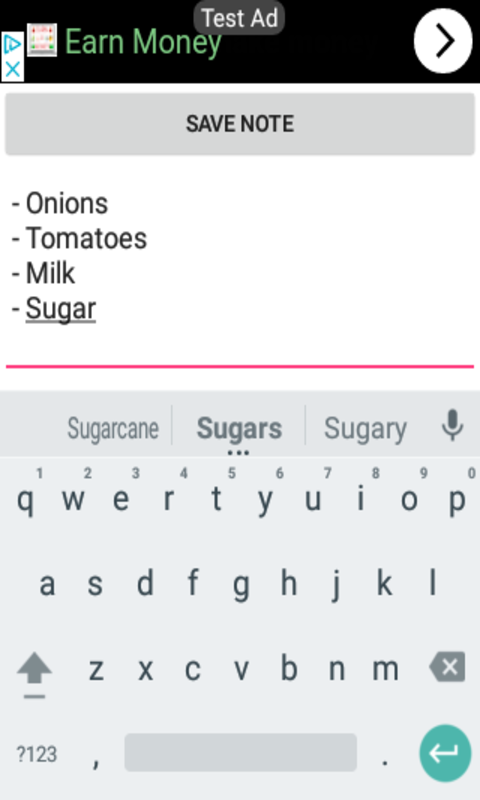Tap the letter q key

coord(26,500)
